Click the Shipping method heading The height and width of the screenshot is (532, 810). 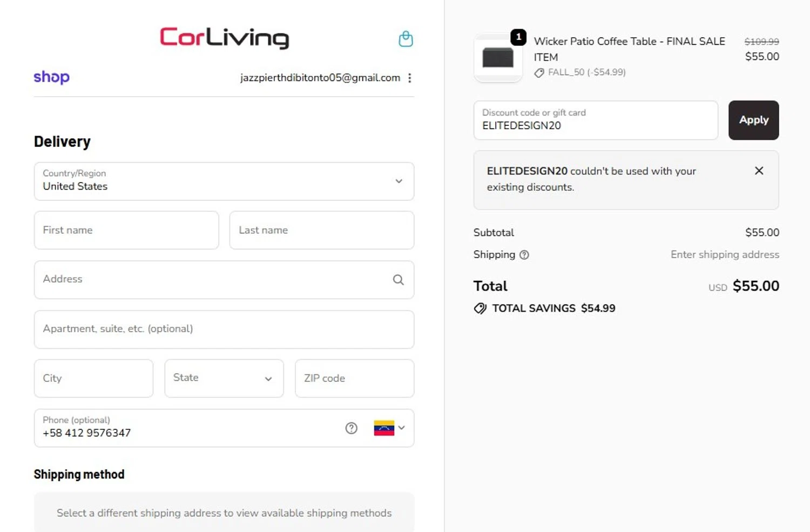pyautogui.click(x=79, y=474)
